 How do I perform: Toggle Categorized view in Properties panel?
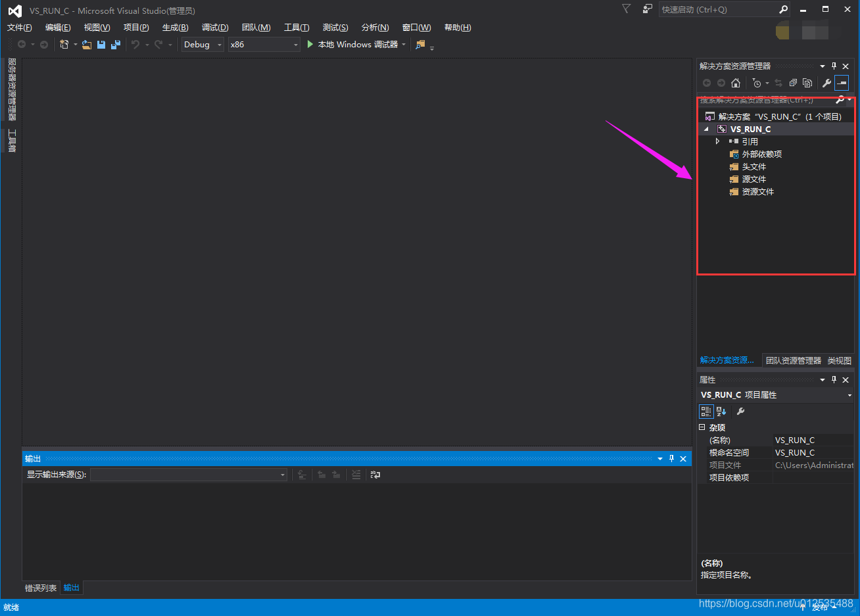pyautogui.click(x=706, y=412)
